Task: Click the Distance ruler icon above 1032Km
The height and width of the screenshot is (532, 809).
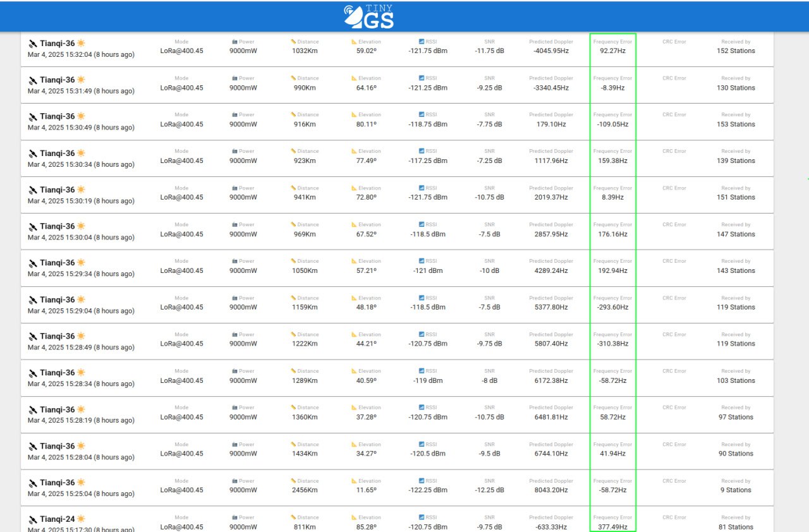Action: [293, 42]
